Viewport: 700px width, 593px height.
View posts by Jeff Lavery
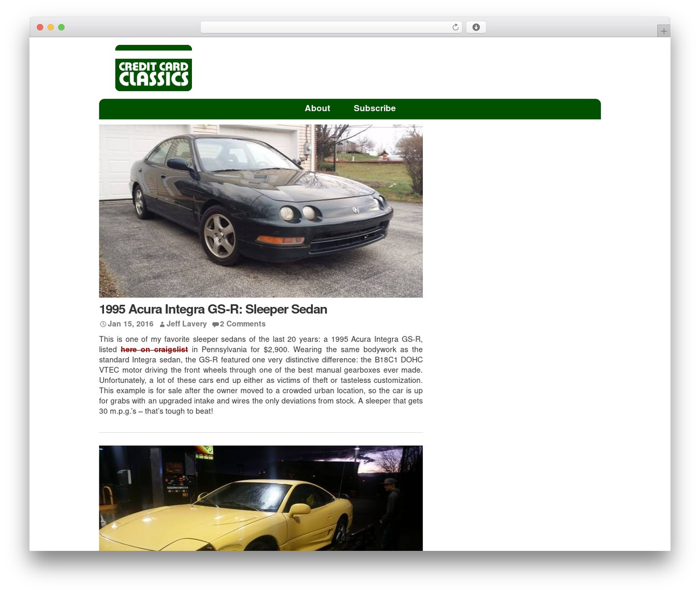pyautogui.click(x=186, y=324)
